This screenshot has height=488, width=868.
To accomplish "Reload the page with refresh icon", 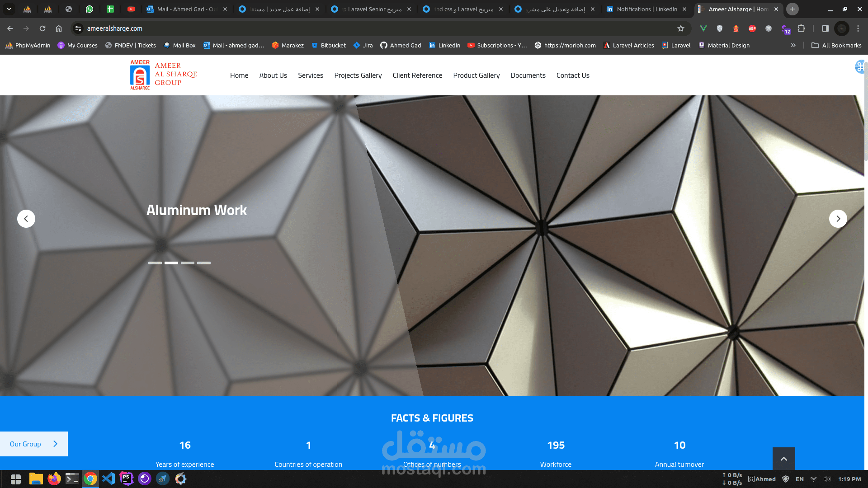I will tap(42, 28).
